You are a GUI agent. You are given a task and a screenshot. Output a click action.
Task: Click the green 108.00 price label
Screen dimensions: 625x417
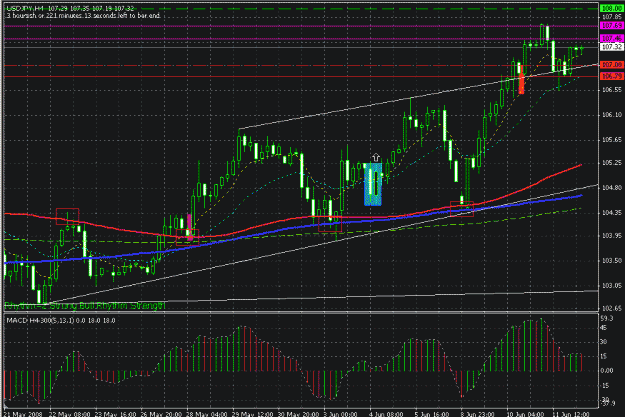611,8
